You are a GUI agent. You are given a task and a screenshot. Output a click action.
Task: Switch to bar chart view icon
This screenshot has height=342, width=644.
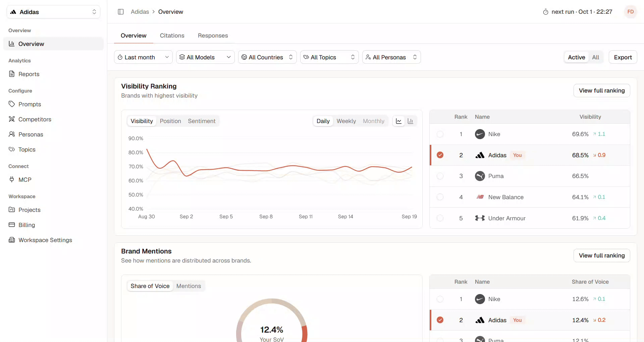pos(410,121)
